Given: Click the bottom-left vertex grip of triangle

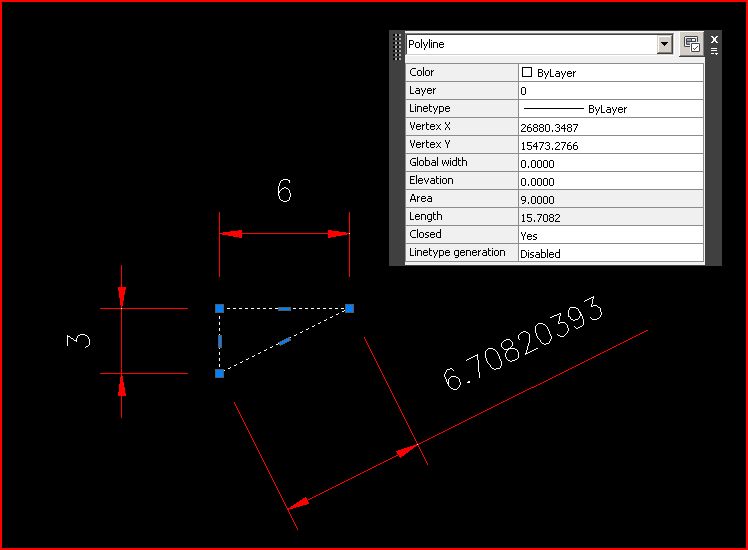Looking at the screenshot, I should point(219,374).
